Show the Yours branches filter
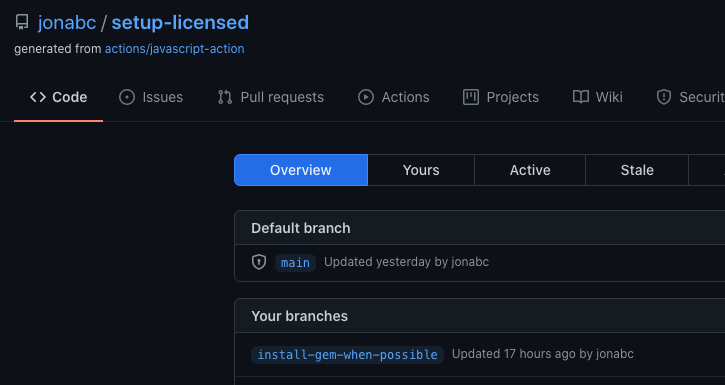 click(421, 170)
